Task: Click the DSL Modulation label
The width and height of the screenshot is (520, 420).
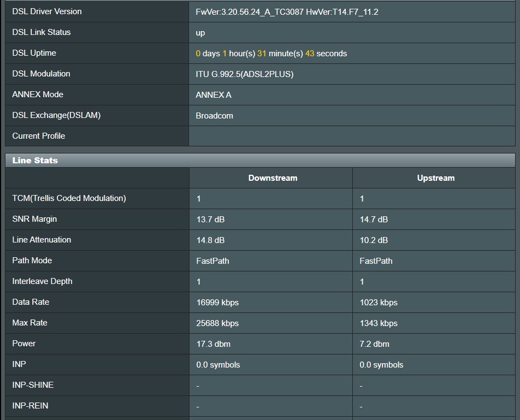Action: point(41,74)
